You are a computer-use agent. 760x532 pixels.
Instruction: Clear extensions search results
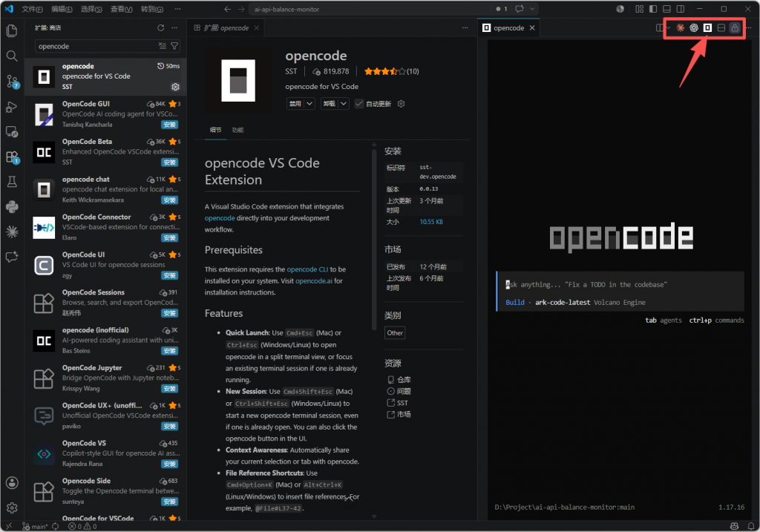click(x=163, y=46)
